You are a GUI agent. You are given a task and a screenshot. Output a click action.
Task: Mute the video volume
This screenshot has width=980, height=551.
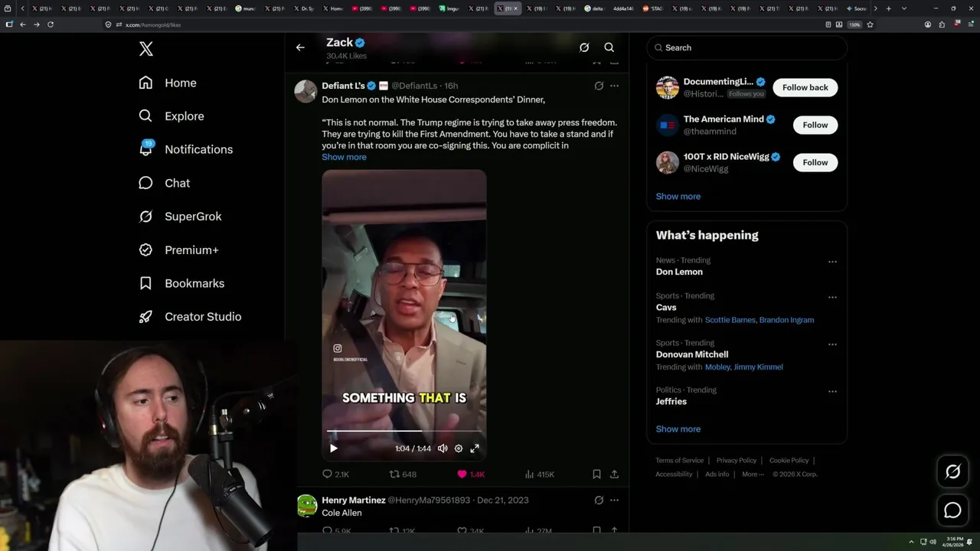443,448
